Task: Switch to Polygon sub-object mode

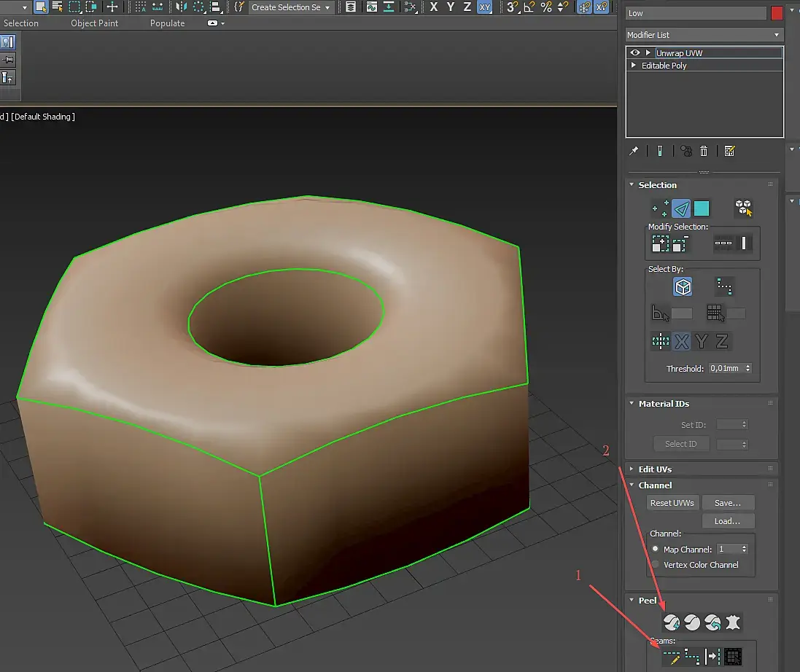Action: click(x=702, y=209)
